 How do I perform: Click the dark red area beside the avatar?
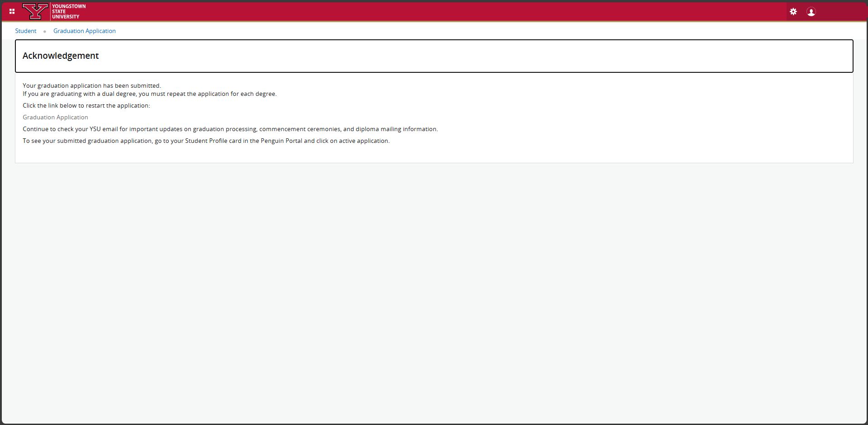tap(841, 12)
